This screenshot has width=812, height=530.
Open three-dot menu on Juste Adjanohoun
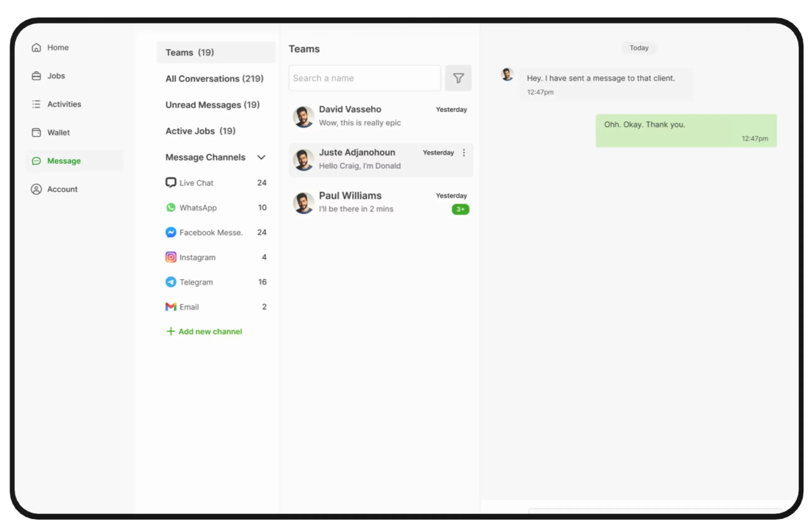click(464, 153)
